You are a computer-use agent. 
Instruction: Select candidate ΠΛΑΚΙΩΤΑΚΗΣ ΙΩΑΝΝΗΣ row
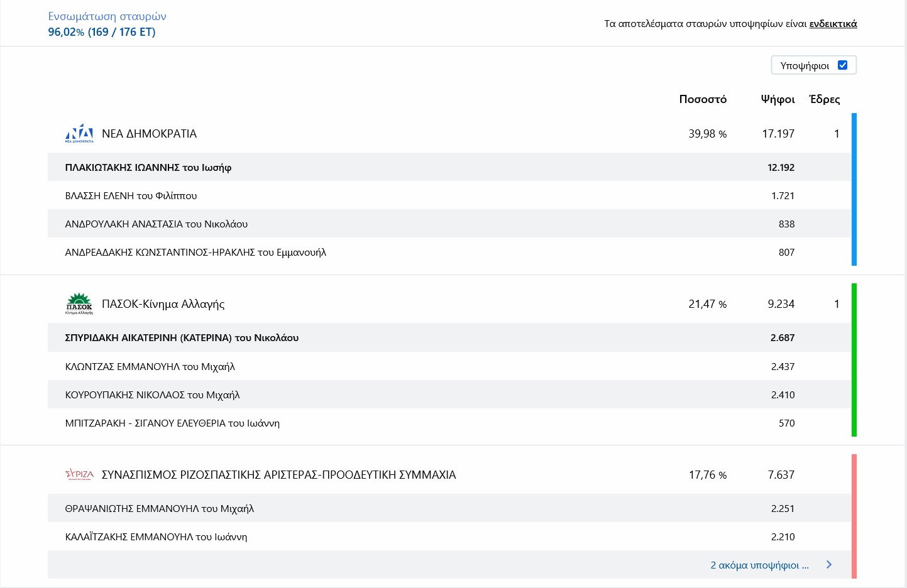click(148, 167)
